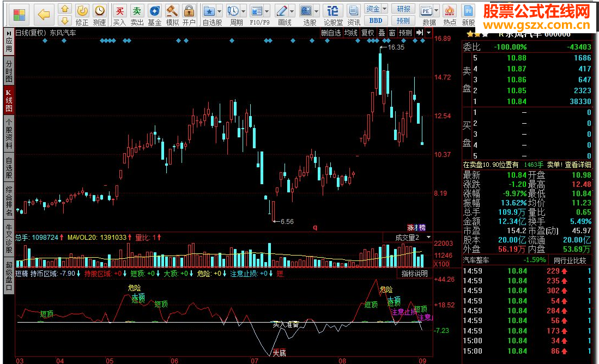The width and height of the screenshot is (599, 364).
Task: Click the BBD button
Action: [x=376, y=21]
